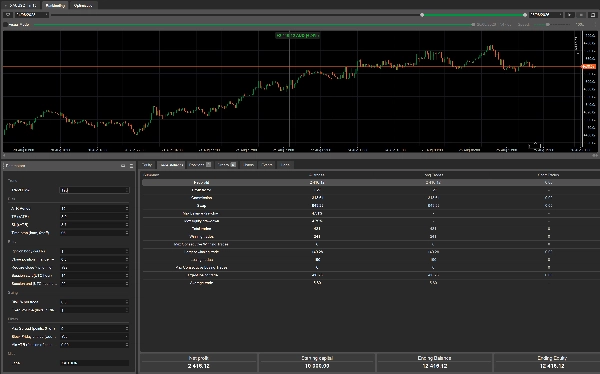Click the green date label on chart

297,35
